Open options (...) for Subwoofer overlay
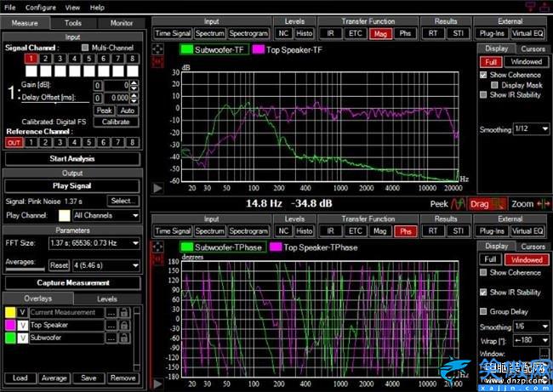The height and width of the screenshot is (392, 553). (x=111, y=338)
